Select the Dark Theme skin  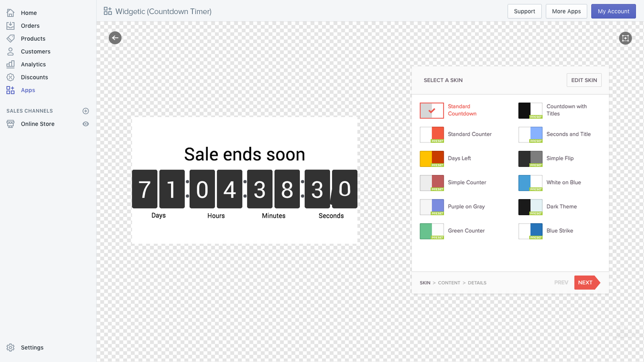pos(561,206)
